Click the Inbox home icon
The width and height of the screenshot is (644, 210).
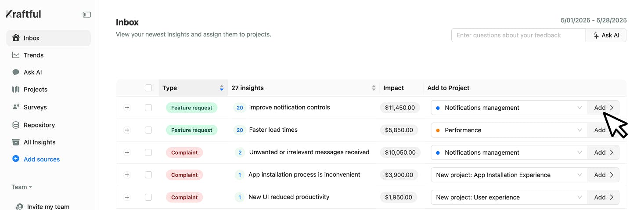(x=16, y=38)
